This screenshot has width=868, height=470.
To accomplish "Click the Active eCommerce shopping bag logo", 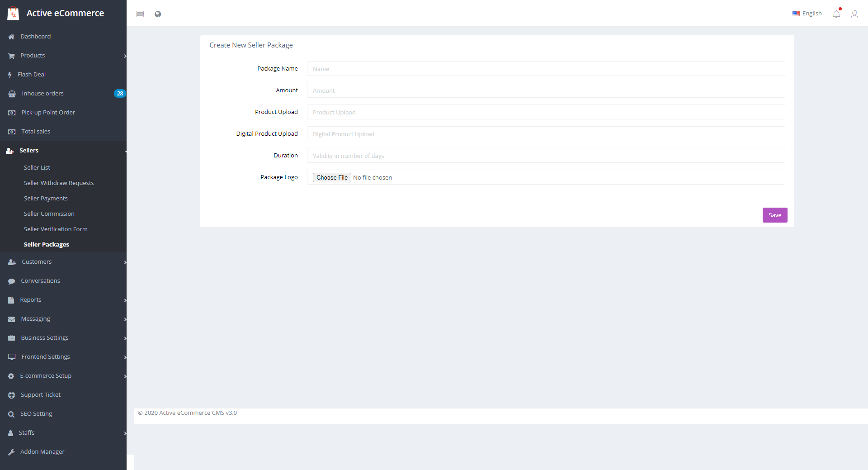I will pos(13,14).
